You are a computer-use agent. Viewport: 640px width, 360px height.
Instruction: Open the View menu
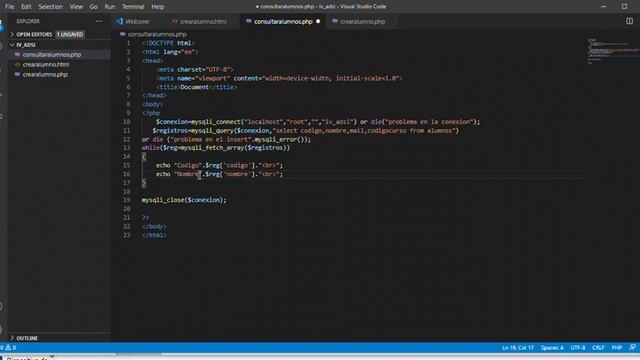tap(76, 7)
